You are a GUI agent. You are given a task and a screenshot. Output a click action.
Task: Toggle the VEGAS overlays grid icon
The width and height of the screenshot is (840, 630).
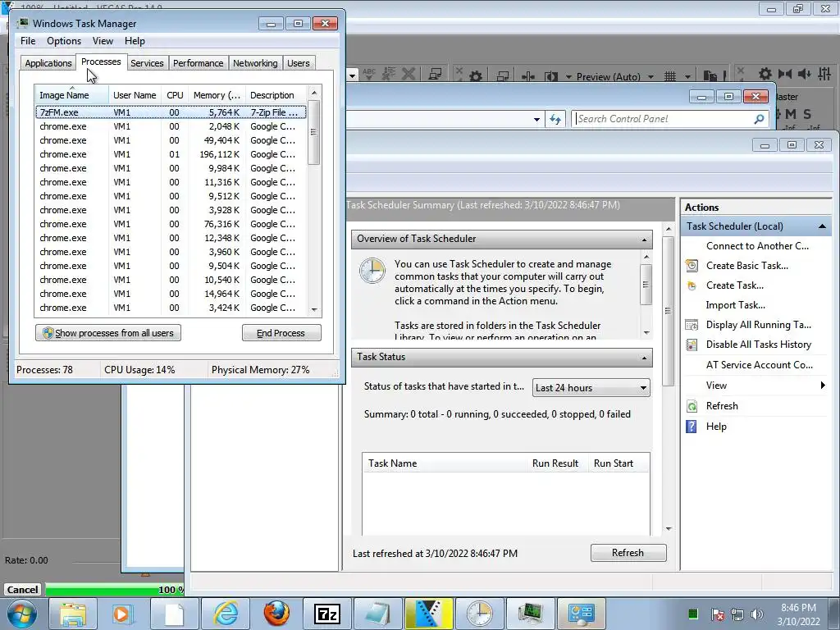pos(669,76)
